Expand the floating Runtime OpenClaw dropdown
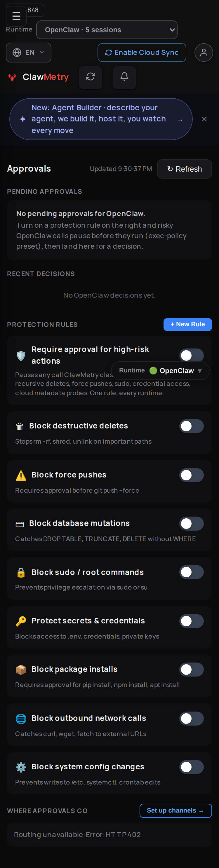This screenshot has height=868, width=219. [x=160, y=371]
